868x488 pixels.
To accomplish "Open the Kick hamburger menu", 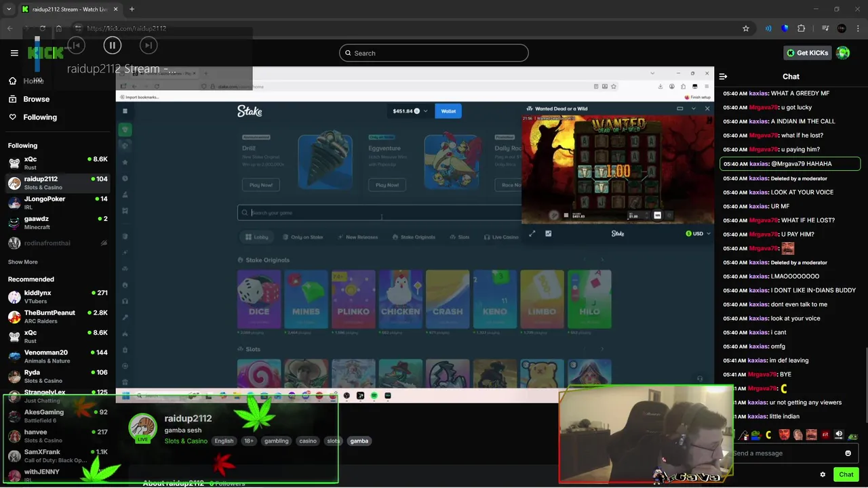I will (x=14, y=53).
